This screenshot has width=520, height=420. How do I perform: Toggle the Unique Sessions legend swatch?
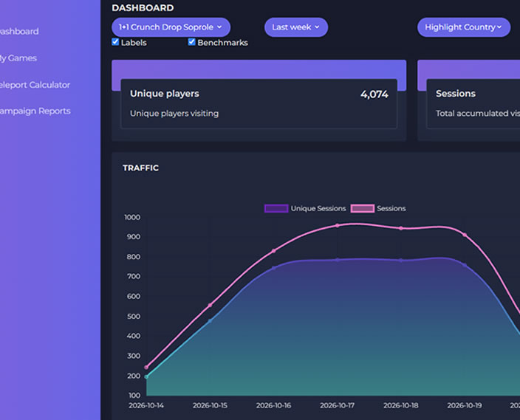pos(276,208)
